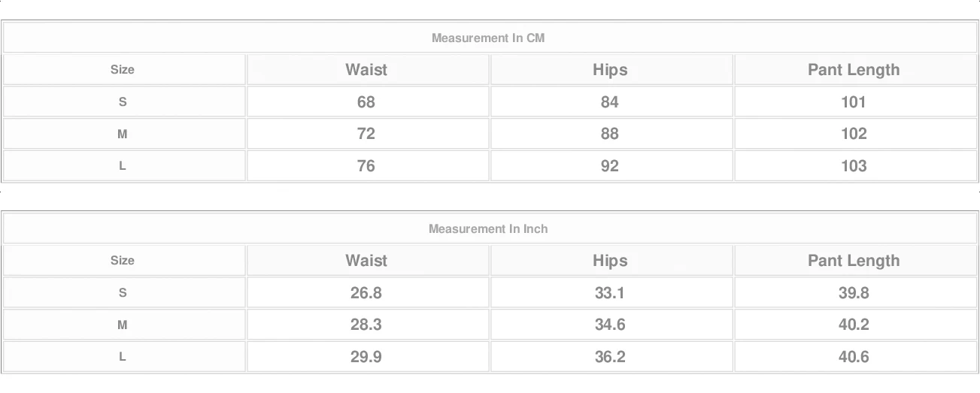980x393 pixels.
Task: Click the pant length value 103
Action: 854,165
